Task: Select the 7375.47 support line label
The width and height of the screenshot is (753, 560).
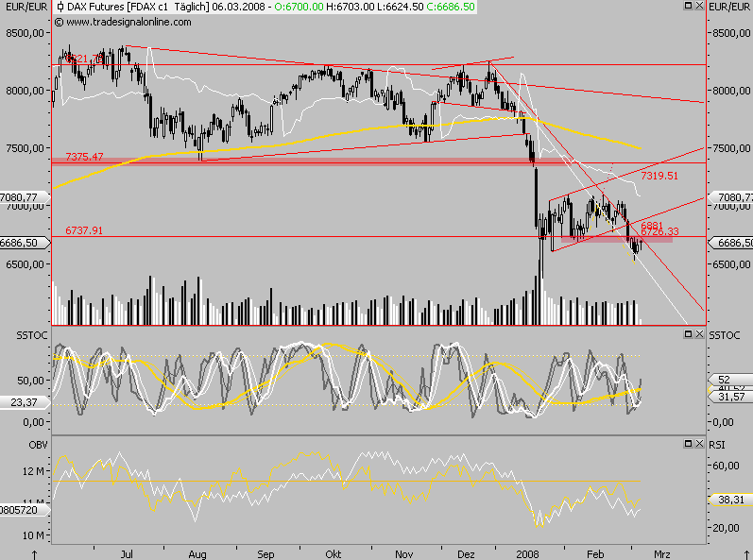Action: 84,157
